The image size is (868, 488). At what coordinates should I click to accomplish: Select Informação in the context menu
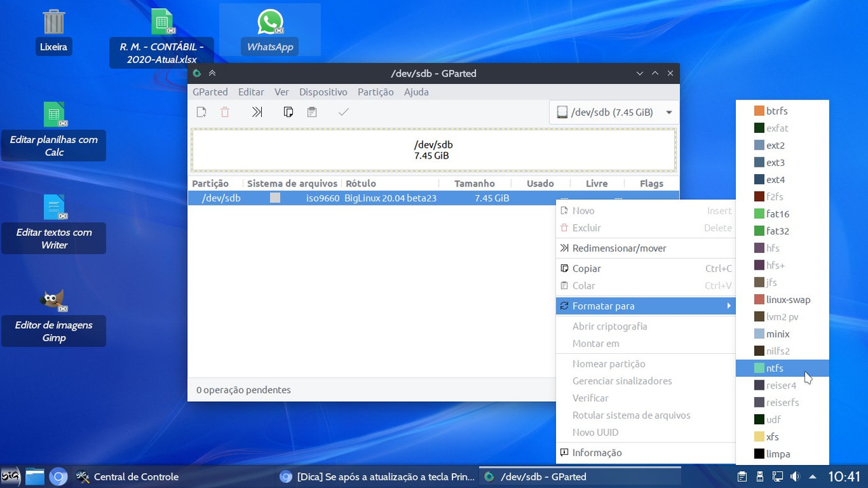pyautogui.click(x=597, y=452)
